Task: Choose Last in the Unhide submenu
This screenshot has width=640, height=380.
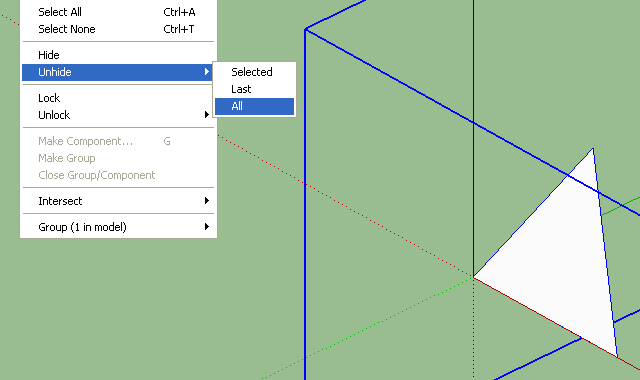Action: [254, 89]
